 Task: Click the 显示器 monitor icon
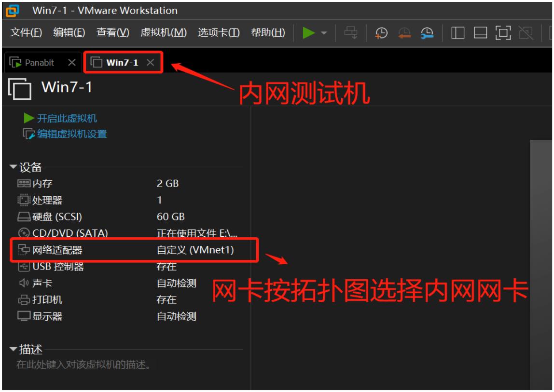(x=24, y=316)
